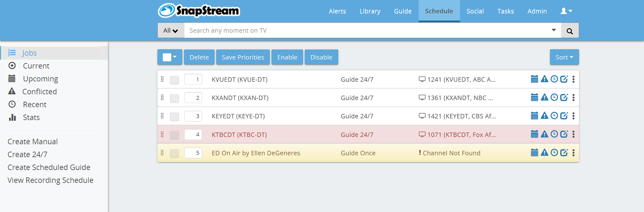Toggle the select-all checkbox in toolbar
The image size is (644, 212).
coord(167,57)
